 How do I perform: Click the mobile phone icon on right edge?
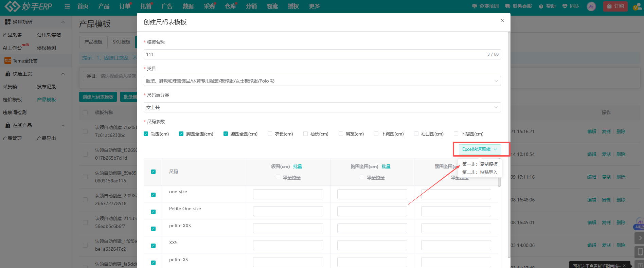coord(640,252)
